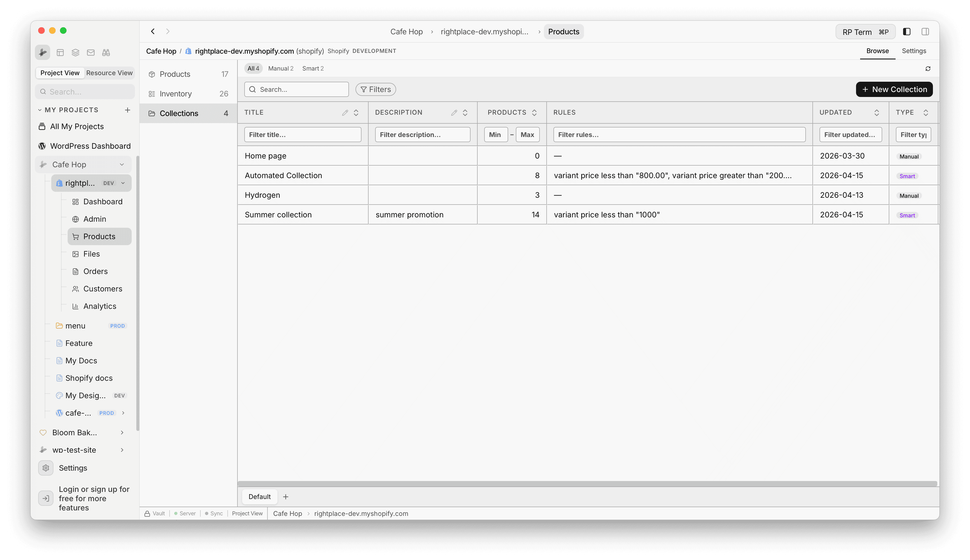This screenshot has width=970, height=560.
Task: Toggle the sidebar panel icon near RP Term
Action: (907, 32)
